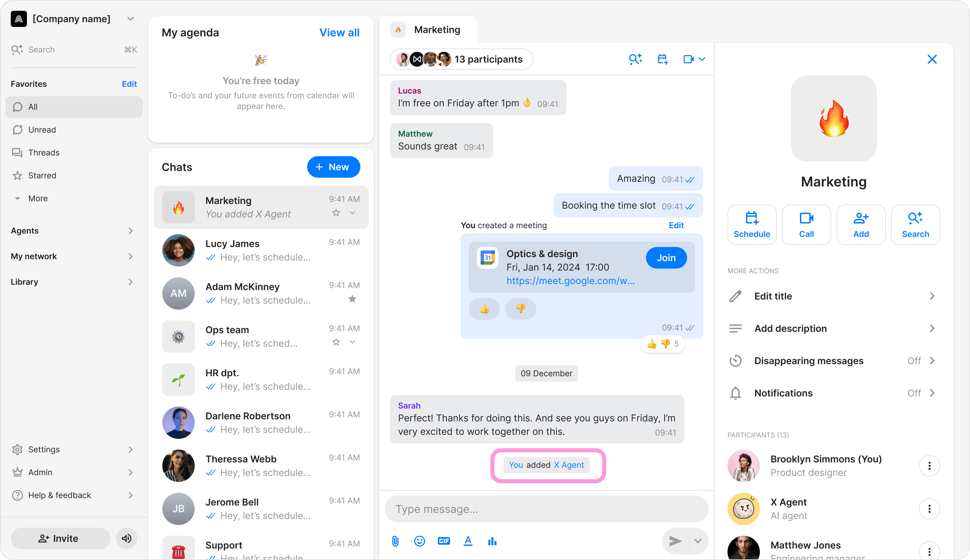Click the X Agent link in system message
This screenshot has width=970, height=560.
pyautogui.click(x=569, y=465)
